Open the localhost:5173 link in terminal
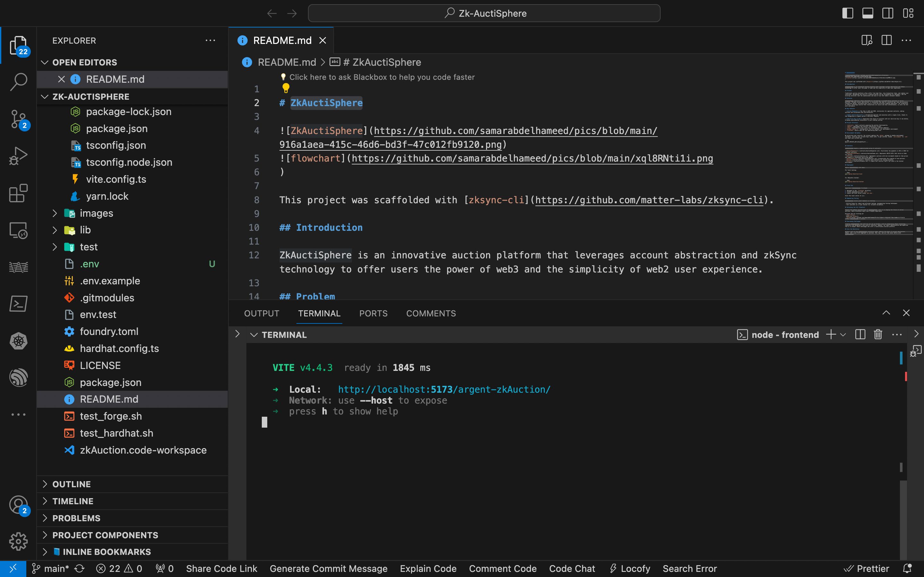Viewport: 924px width, 577px height. (x=444, y=389)
